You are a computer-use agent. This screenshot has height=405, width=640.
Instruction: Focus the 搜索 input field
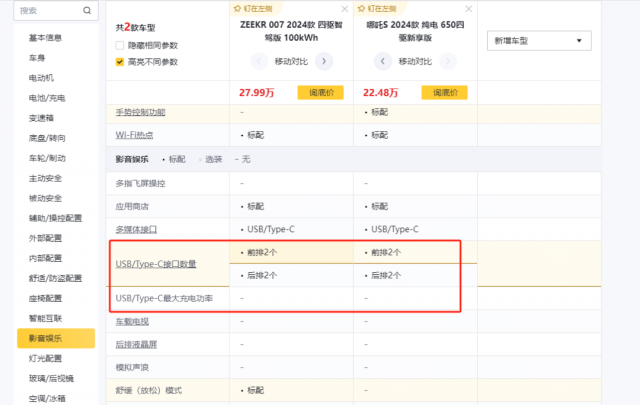tap(49, 11)
